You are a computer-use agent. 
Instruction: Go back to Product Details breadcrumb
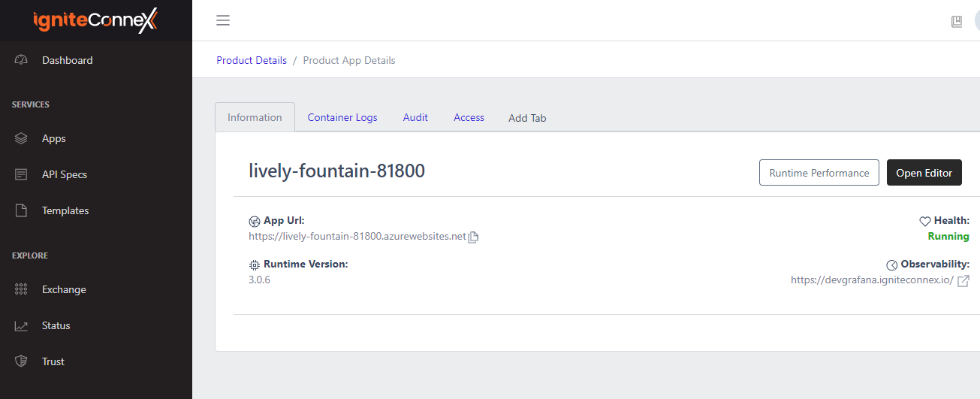pos(252,60)
